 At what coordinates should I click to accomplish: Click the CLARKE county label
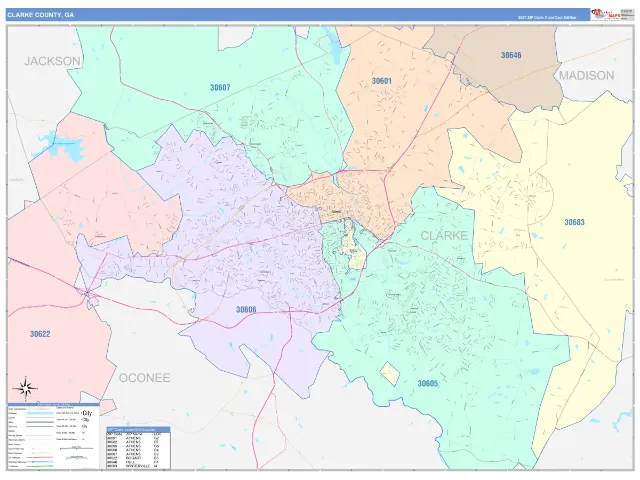[x=444, y=236]
